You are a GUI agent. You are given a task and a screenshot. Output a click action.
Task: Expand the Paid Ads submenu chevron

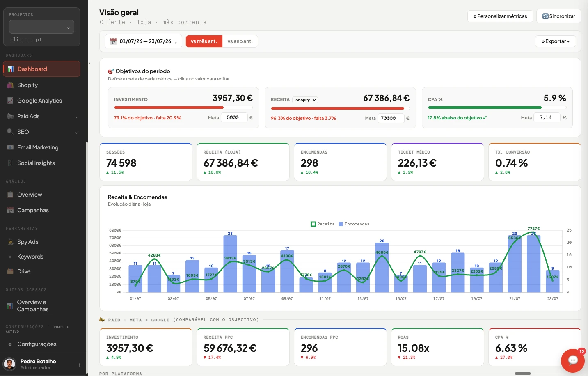(76, 117)
